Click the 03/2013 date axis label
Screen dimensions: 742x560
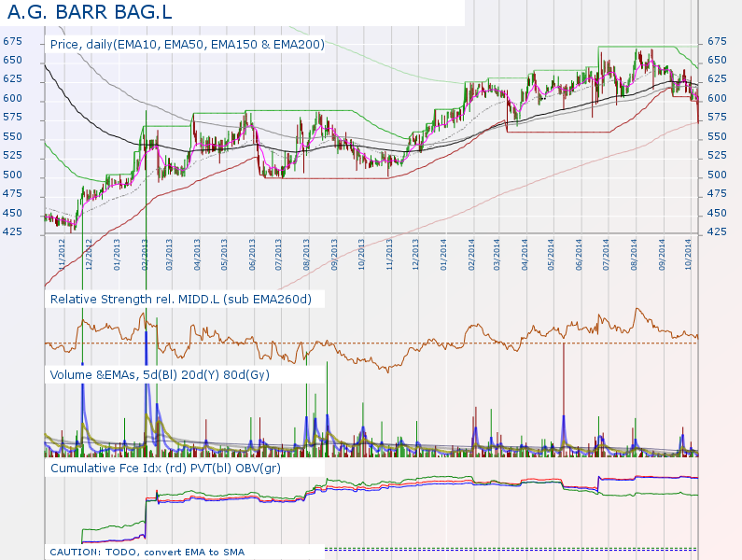point(169,255)
